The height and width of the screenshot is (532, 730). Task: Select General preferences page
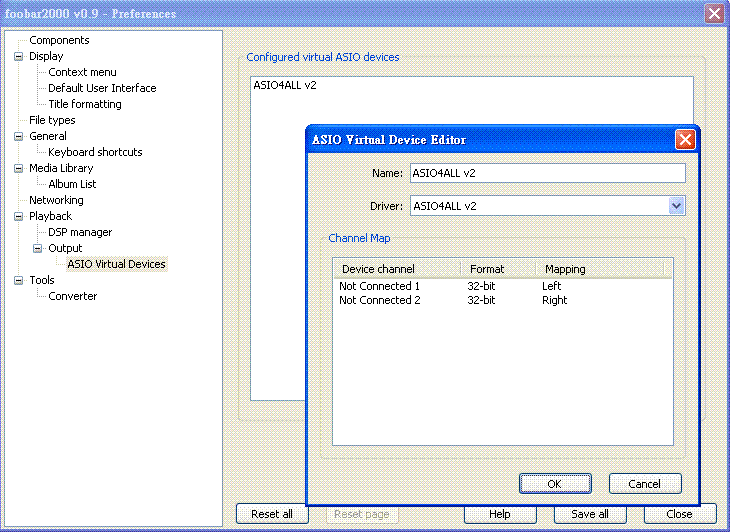(47, 136)
